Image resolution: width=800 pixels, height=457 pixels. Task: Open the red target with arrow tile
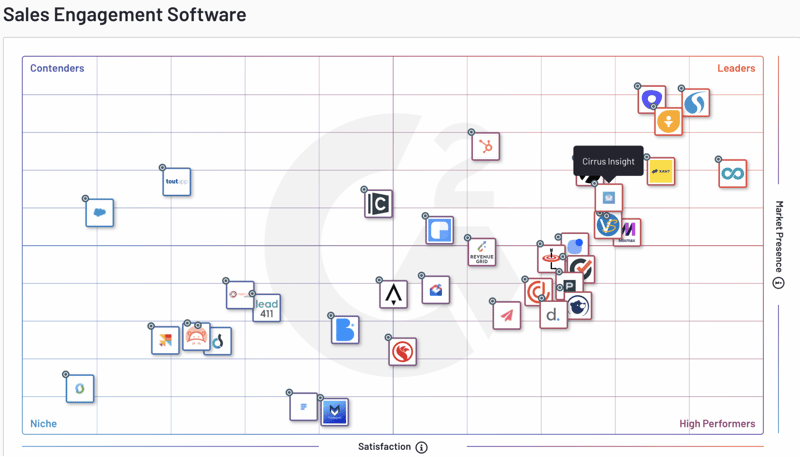tap(550, 258)
